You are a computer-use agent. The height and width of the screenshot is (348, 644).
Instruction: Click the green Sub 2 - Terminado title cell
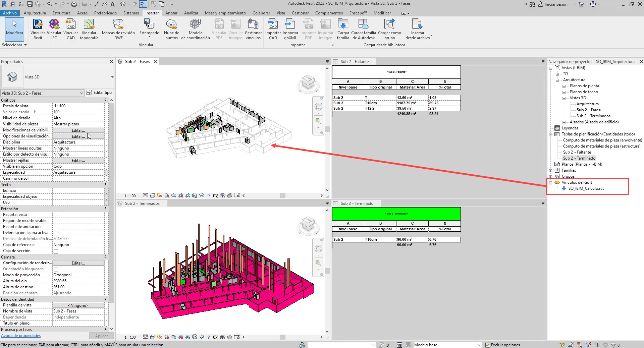pos(396,214)
